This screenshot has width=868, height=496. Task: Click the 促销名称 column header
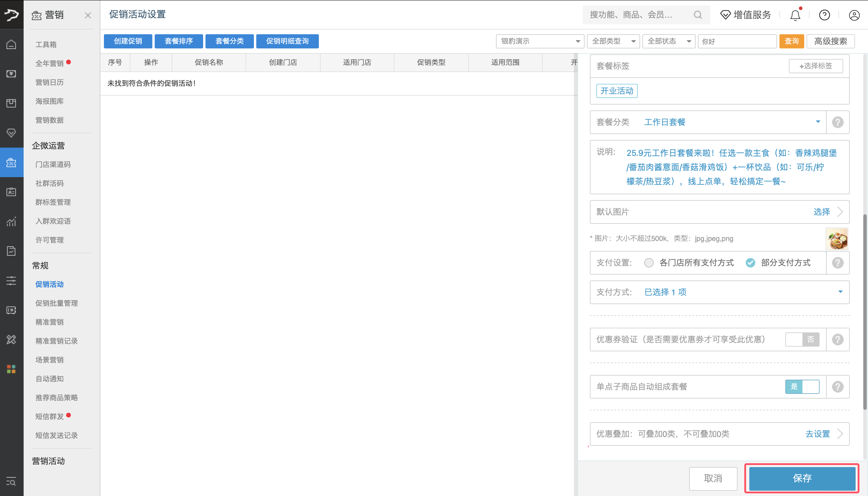coord(209,62)
